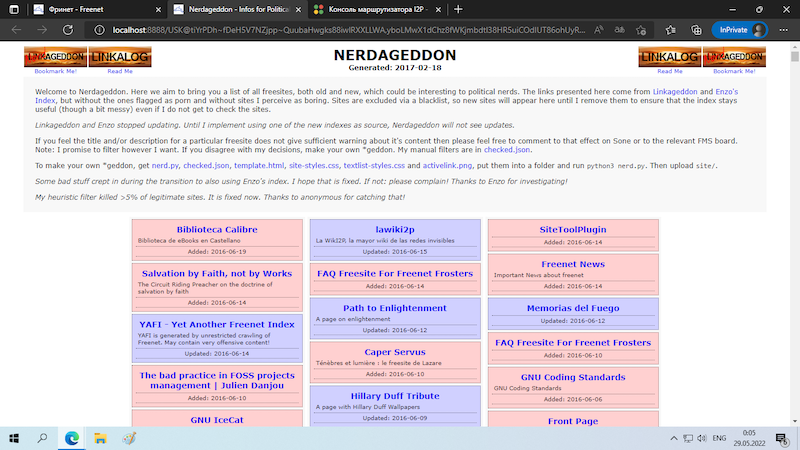Open the checked.json link

pos(206,164)
